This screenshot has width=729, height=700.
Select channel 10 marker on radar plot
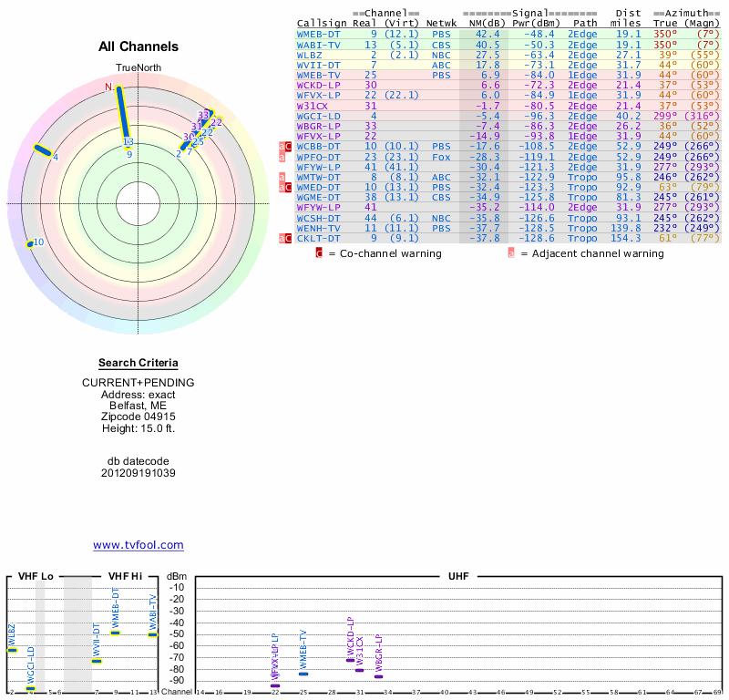click(x=33, y=243)
